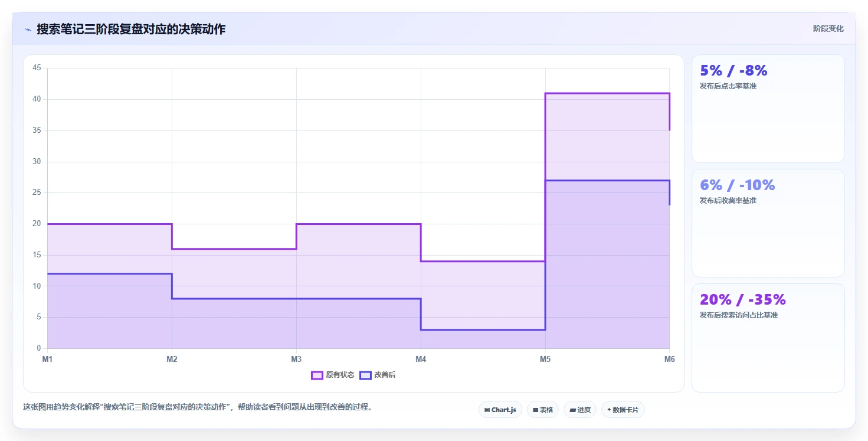Click the 阶段变化 label in header
The width and height of the screenshot is (868, 441).
828,28
